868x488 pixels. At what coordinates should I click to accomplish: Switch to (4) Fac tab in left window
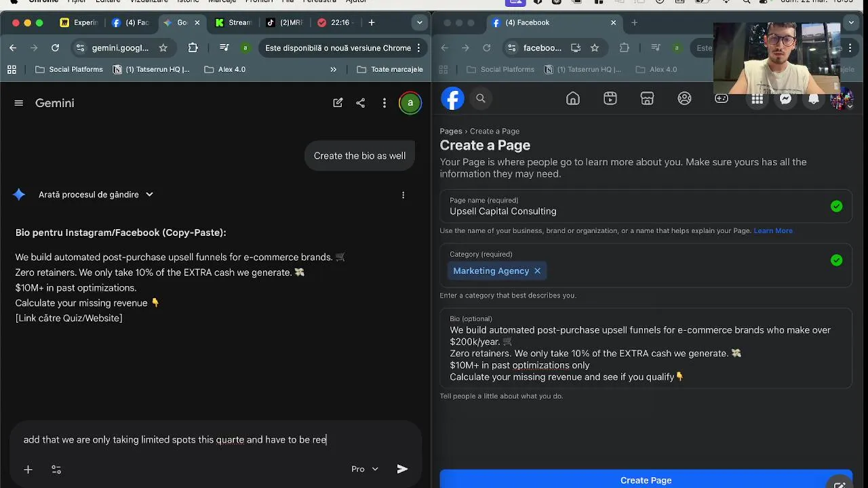[132, 22]
